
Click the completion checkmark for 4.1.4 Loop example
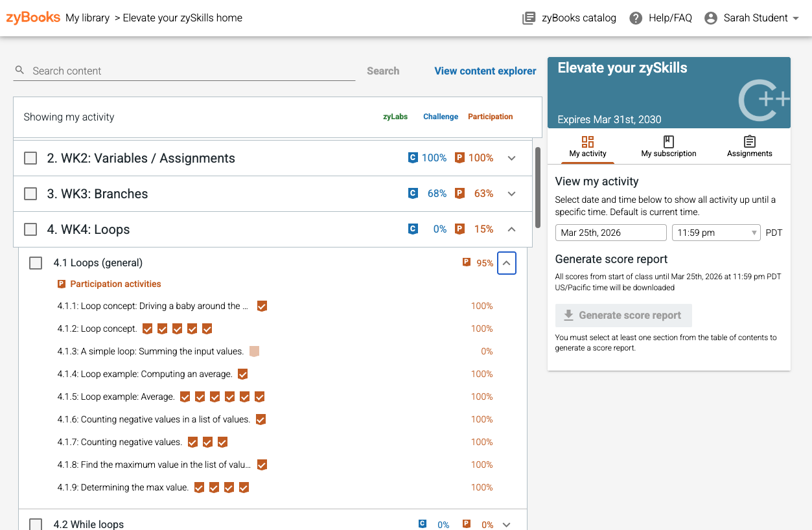(242, 374)
